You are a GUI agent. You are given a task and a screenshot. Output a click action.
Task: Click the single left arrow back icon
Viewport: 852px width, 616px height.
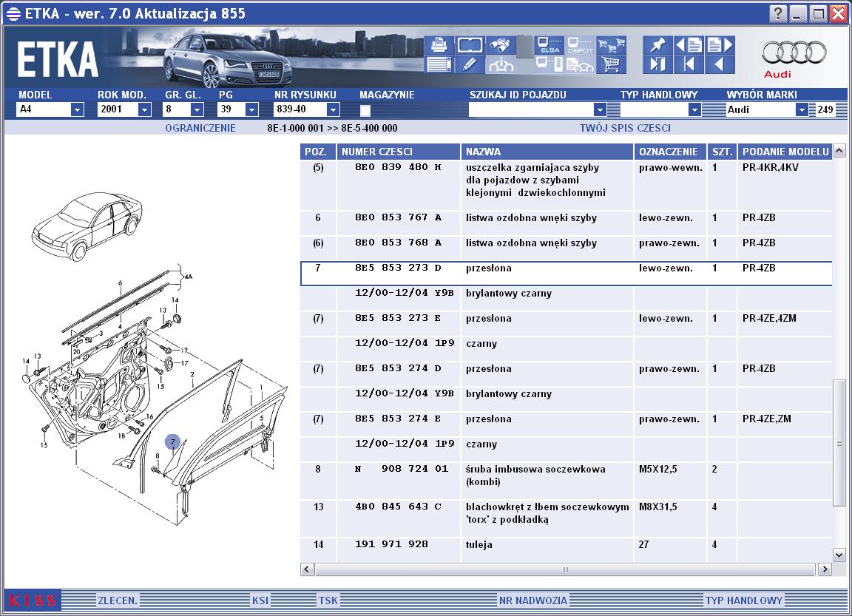pos(720,64)
